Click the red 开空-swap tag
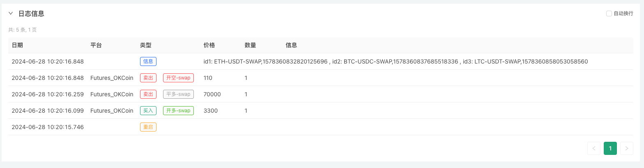The height and width of the screenshot is (168, 644). [178, 78]
